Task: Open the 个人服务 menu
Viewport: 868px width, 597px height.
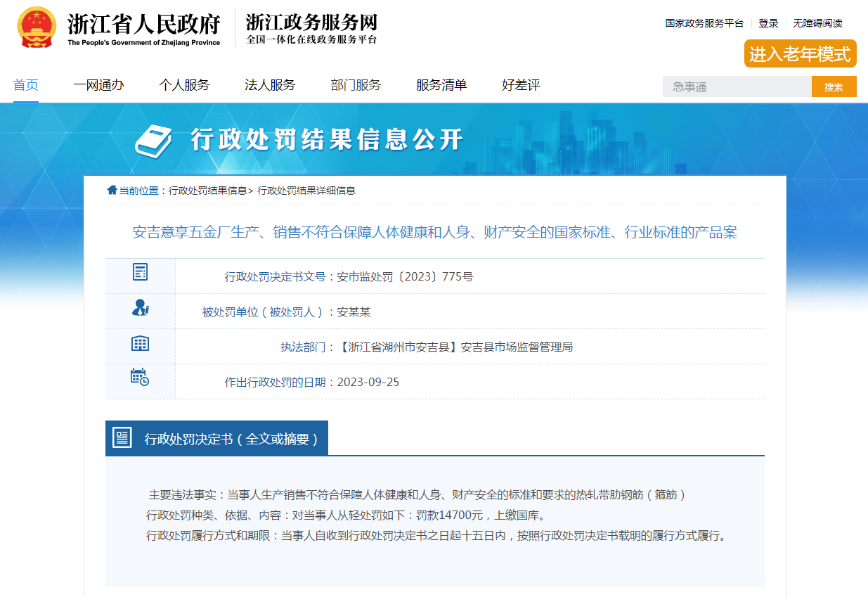Action: 184,85
